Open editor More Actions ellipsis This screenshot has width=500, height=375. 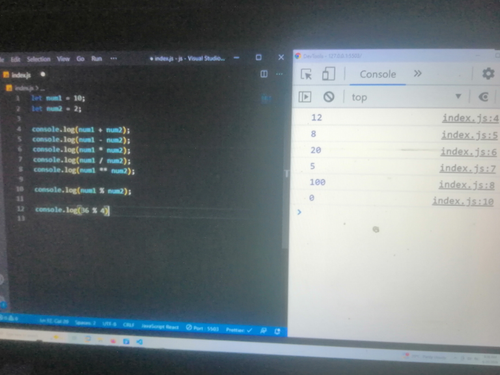279,74
